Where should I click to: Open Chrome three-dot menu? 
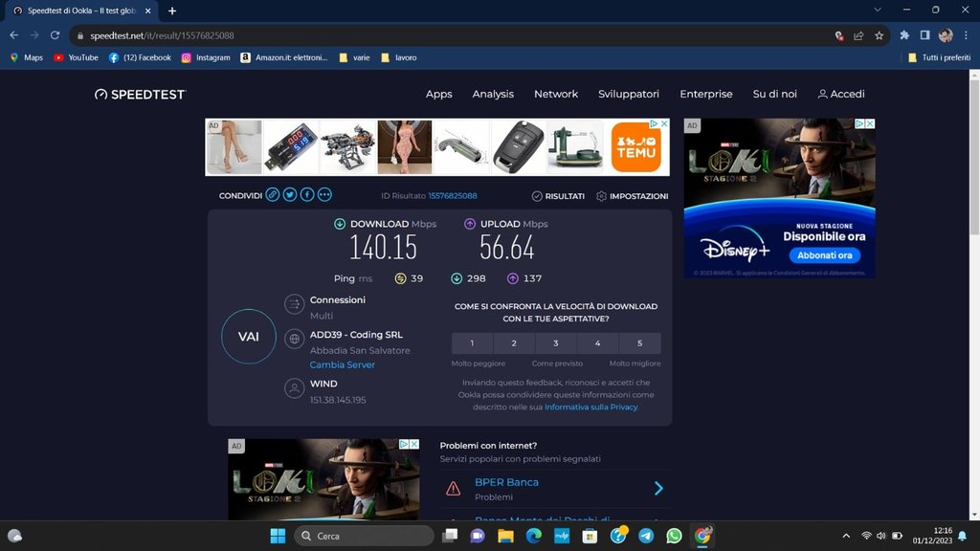[966, 35]
